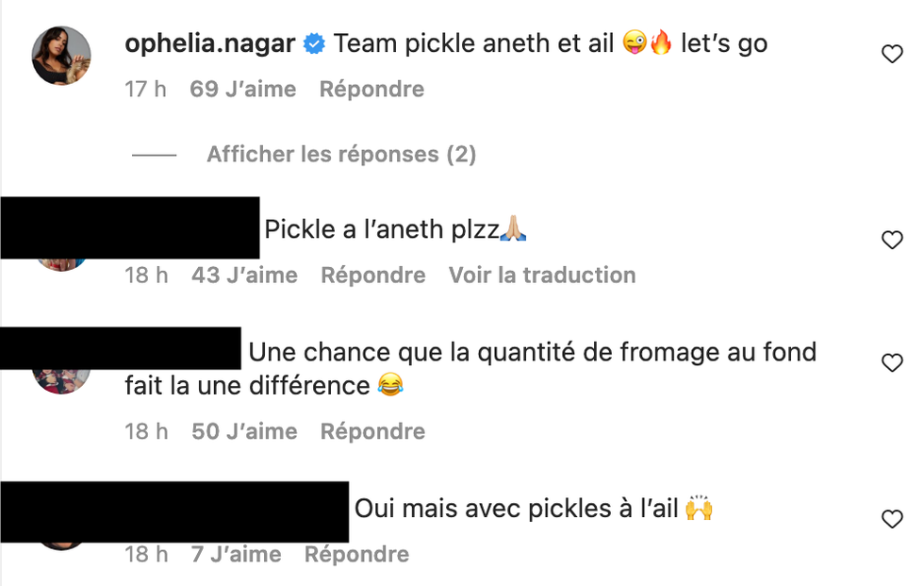Like the comment about fromage quantity

coord(892,362)
